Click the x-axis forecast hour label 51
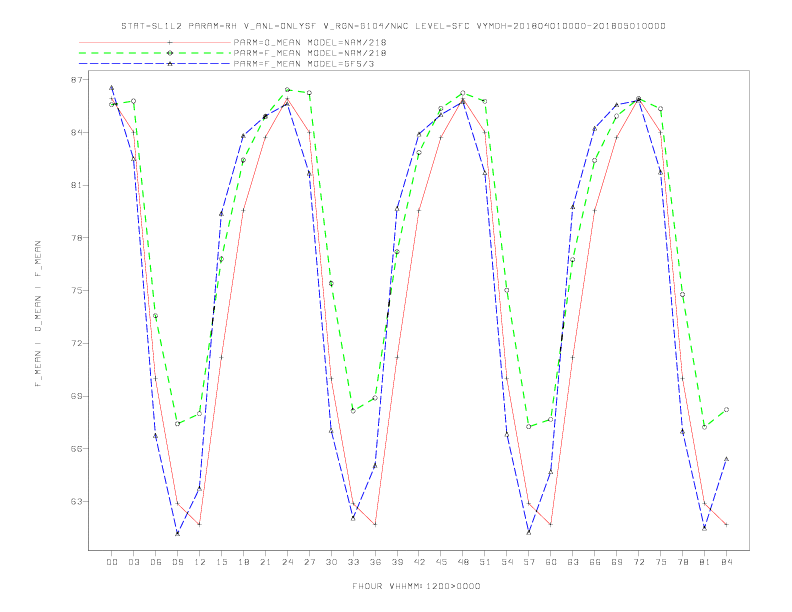This screenshot has height=612, width=792. (485, 562)
